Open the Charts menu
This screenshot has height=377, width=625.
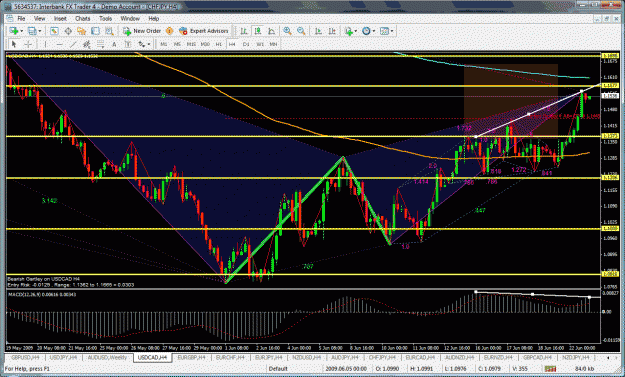click(x=83, y=18)
